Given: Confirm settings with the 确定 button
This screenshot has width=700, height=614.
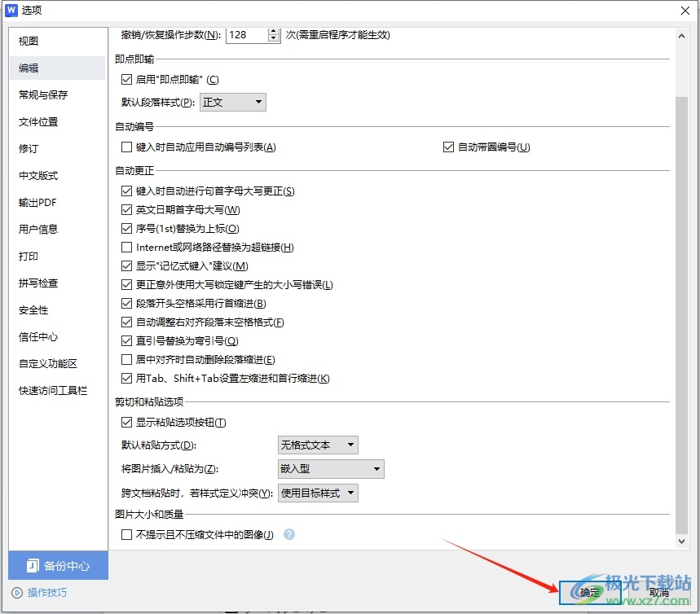Looking at the screenshot, I should click(589, 593).
